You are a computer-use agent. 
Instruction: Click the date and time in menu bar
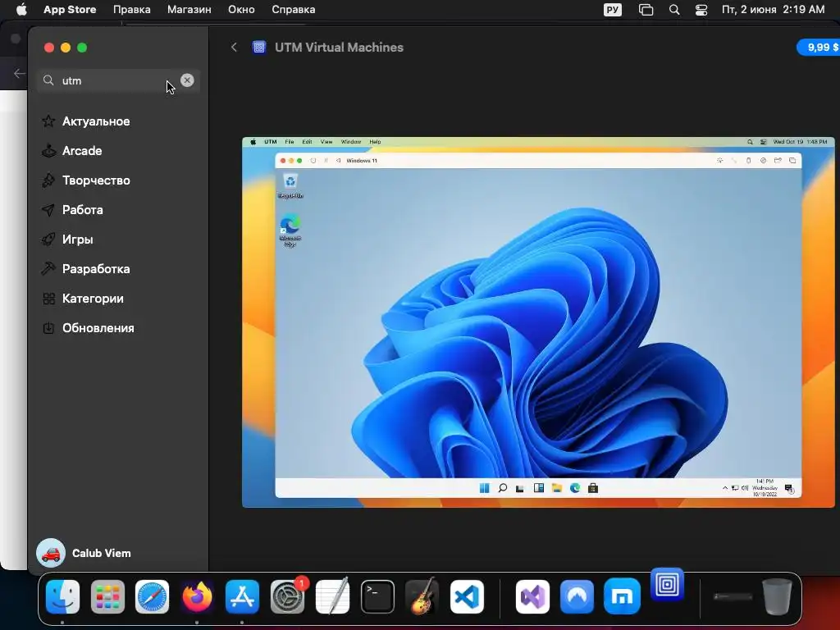[773, 9]
